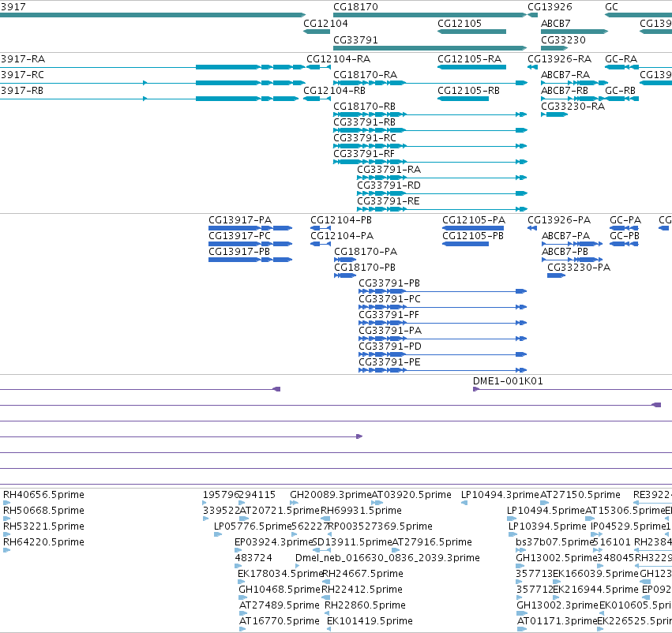Image resolution: width=672 pixels, height=633 pixels.
Task: Open the CG33791-RF transcript label
Action: 364,154
